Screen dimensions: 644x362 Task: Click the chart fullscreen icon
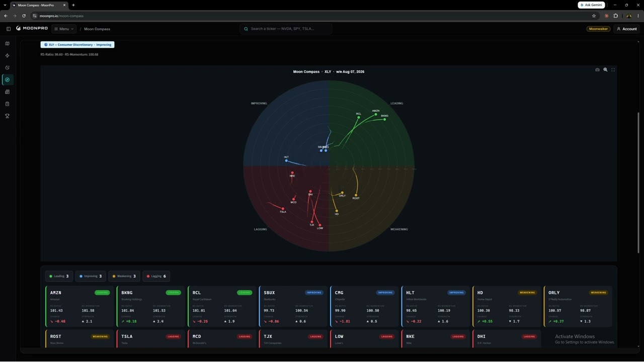(613, 70)
